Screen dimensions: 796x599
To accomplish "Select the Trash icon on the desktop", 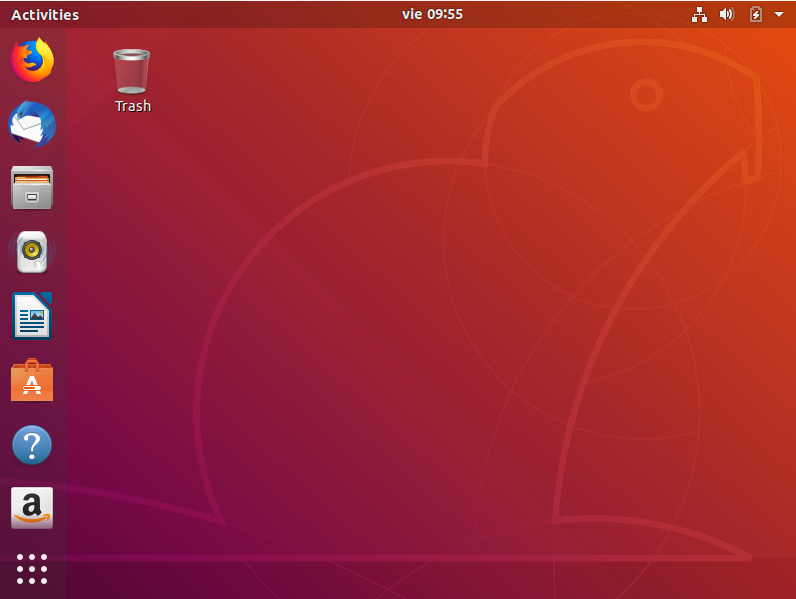I will [x=132, y=70].
